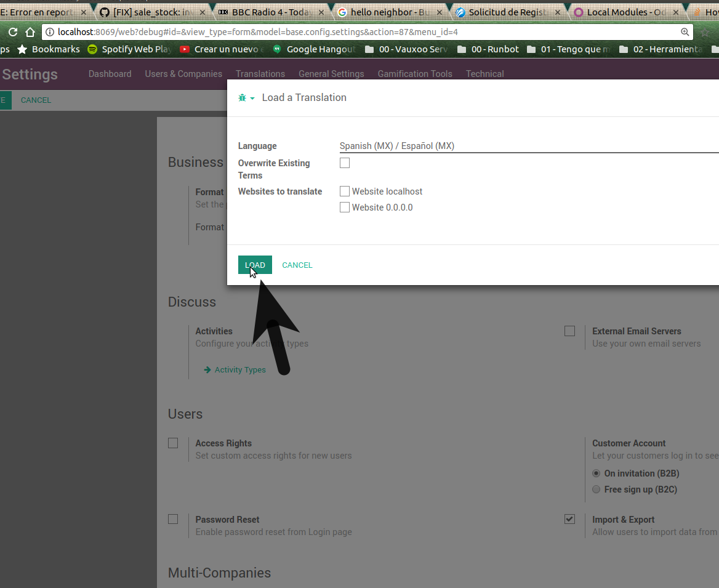Switch to Solicitud de Regist tab

pos(507,12)
